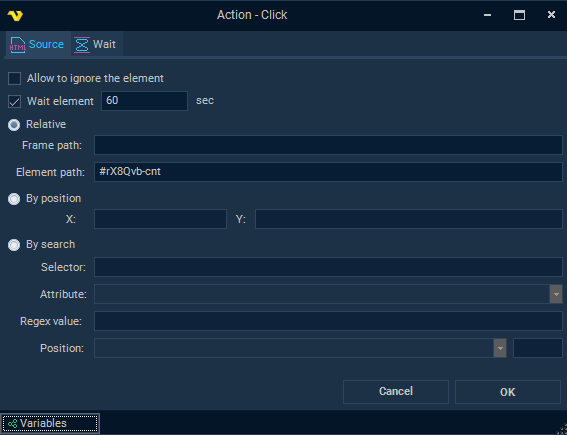Open the Variables panel button
The height and width of the screenshot is (435, 567).
click(x=50, y=423)
